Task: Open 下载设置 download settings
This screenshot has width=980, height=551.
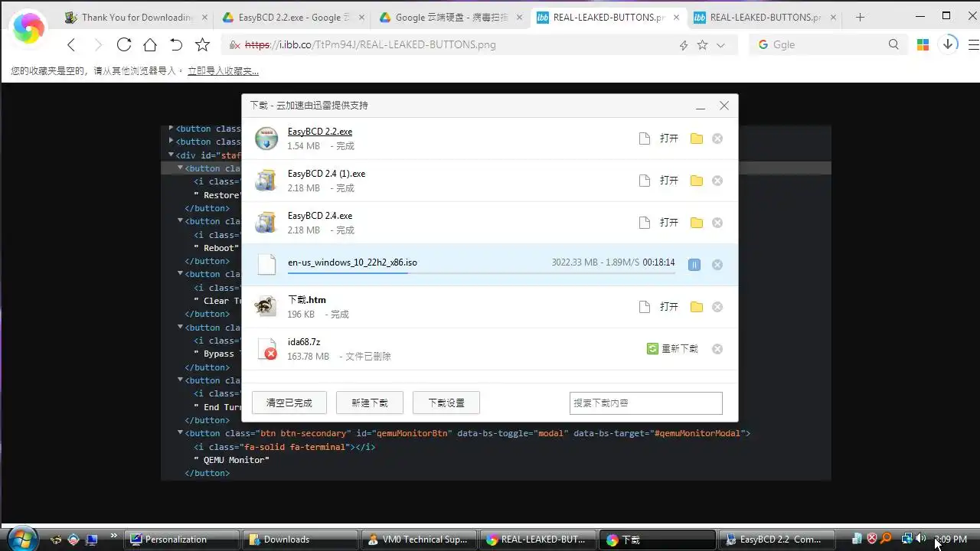Action: click(446, 403)
